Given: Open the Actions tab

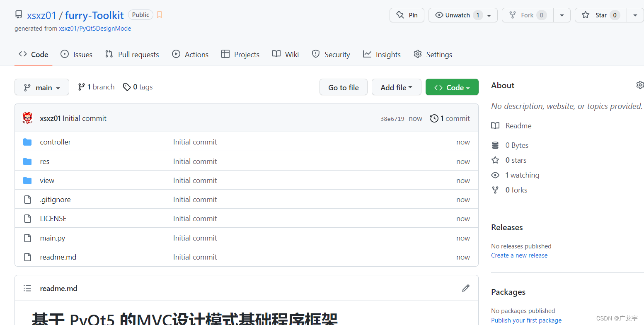Looking at the screenshot, I should coord(190,54).
